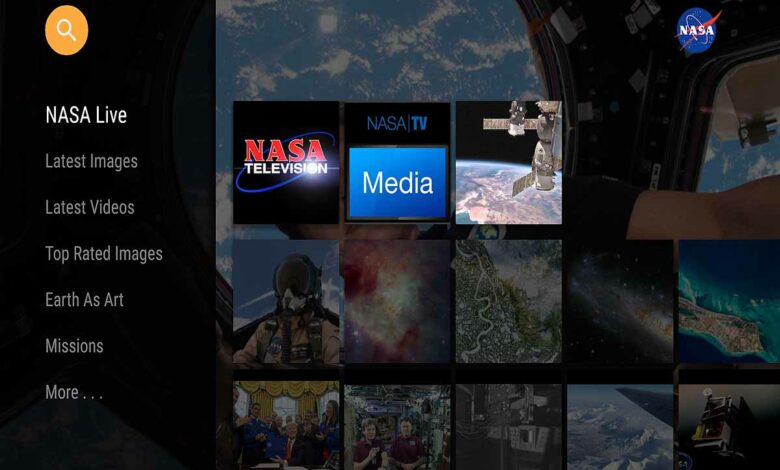Select Top Rated Images

(x=104, y=254)
